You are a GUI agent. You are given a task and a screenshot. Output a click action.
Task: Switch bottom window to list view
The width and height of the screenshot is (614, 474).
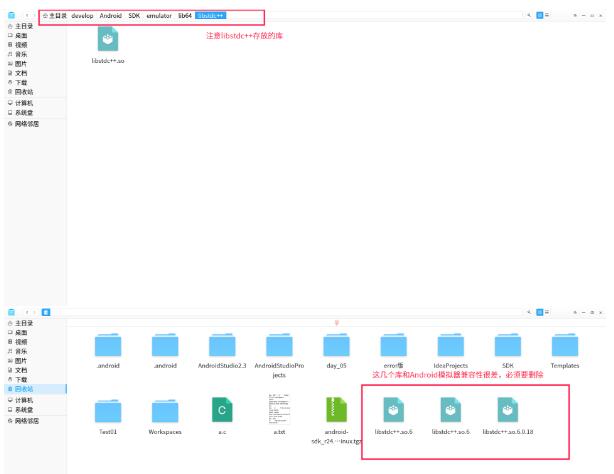[547, 312]
